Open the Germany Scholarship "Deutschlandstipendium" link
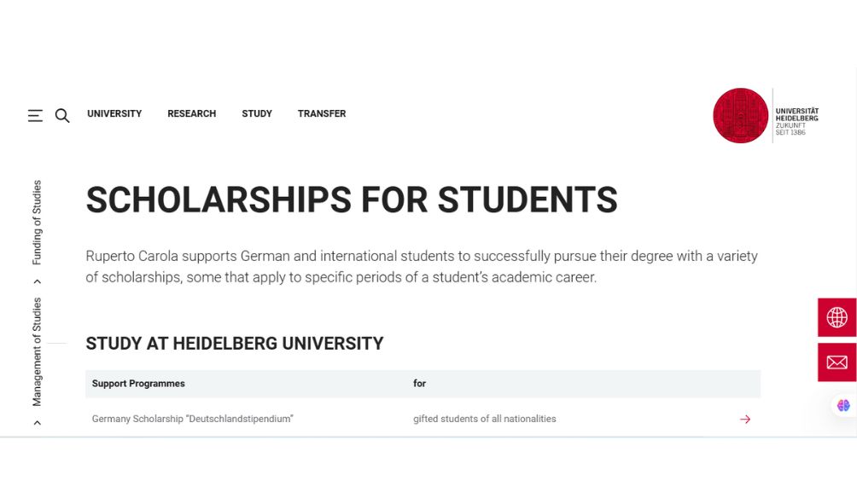The height and width of the screenshot is (504, 857). pyautogui.click(x=192, y=419)
